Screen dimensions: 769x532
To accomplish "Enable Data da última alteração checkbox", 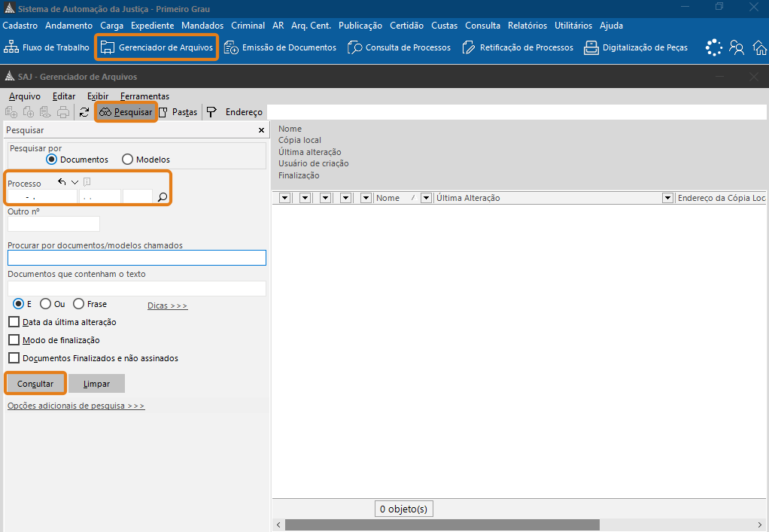I will point(14,322).
